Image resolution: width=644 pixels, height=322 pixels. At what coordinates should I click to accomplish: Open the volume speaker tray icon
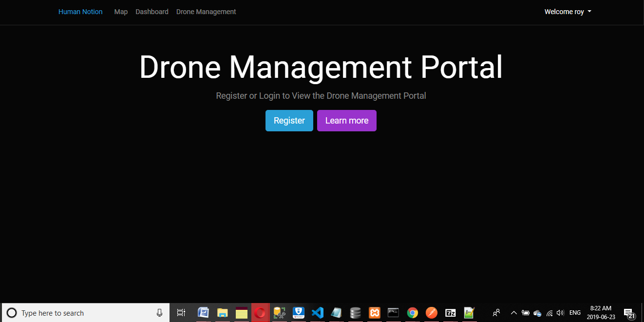[x=560, y=313]
